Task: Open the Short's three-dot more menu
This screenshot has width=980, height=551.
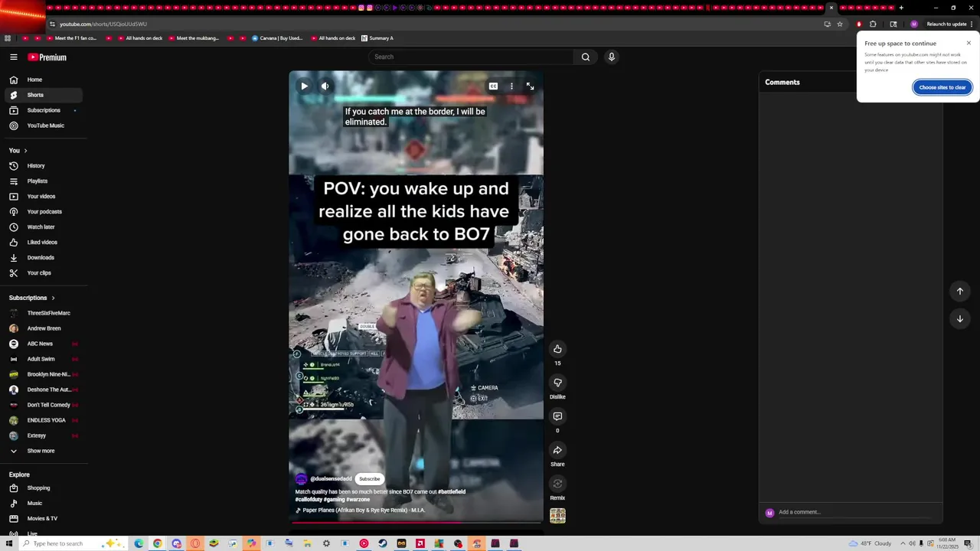Action: pos(511,86)
